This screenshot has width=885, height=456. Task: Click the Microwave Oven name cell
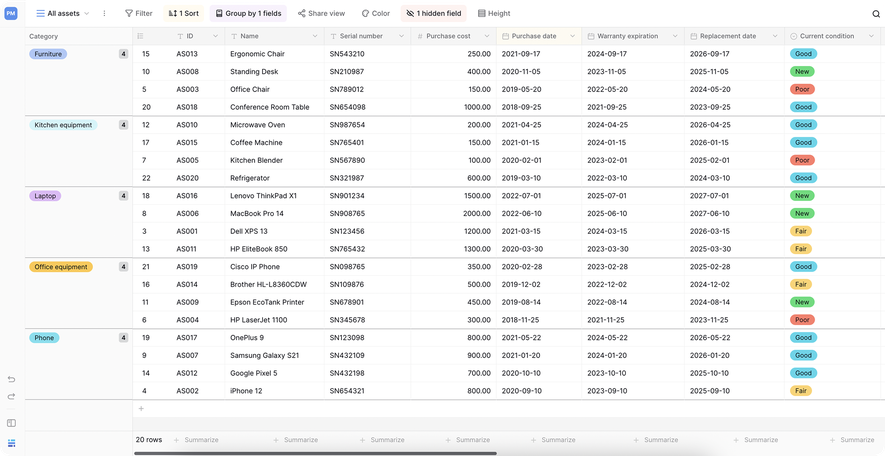click(275, 125)
